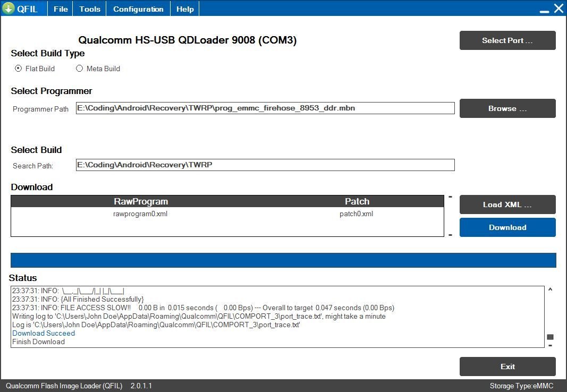Close the QFIL window
This screenshot has width=567, height=392.
[558, 8]
